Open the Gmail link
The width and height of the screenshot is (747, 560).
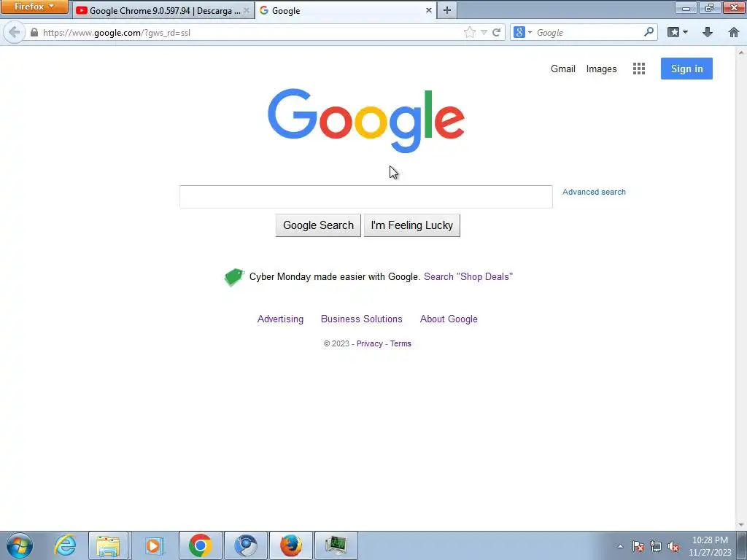click(562, 69)
